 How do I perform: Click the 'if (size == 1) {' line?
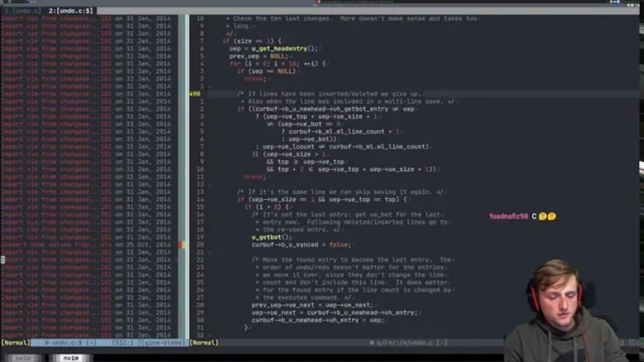(x=252, y=41)
